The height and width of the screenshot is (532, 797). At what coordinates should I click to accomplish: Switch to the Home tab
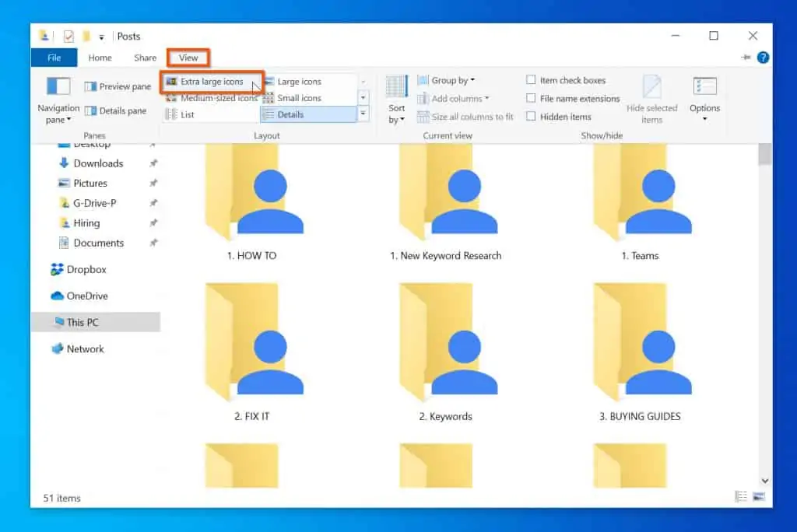pos(100,58)
